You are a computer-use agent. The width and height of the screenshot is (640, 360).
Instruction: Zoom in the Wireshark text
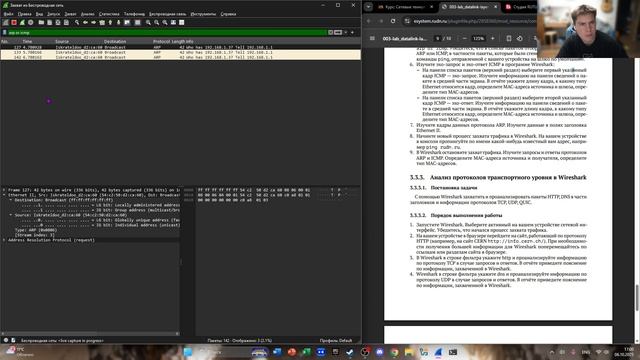point(148,22)
